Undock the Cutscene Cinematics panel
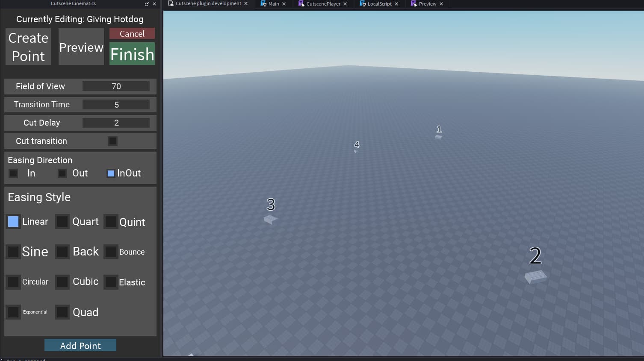 (147, 4)
